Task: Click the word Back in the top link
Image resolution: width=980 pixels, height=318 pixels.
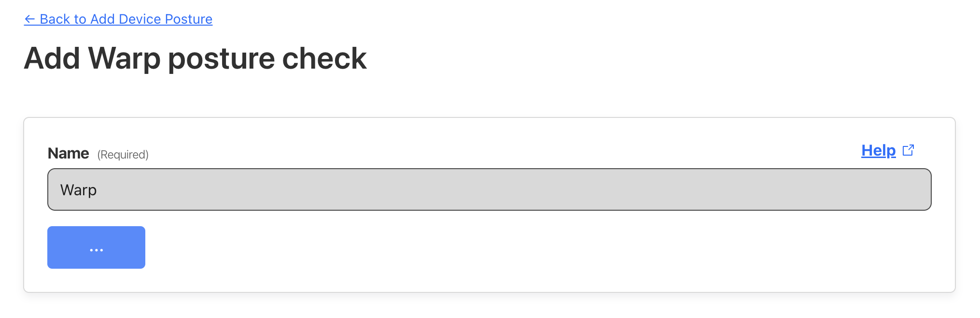Action: [x=55, y=19]
